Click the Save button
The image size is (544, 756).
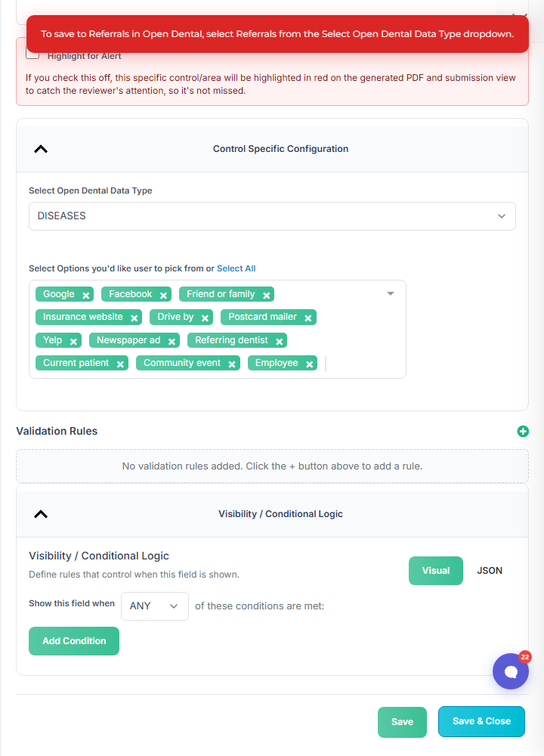[402, 722]
